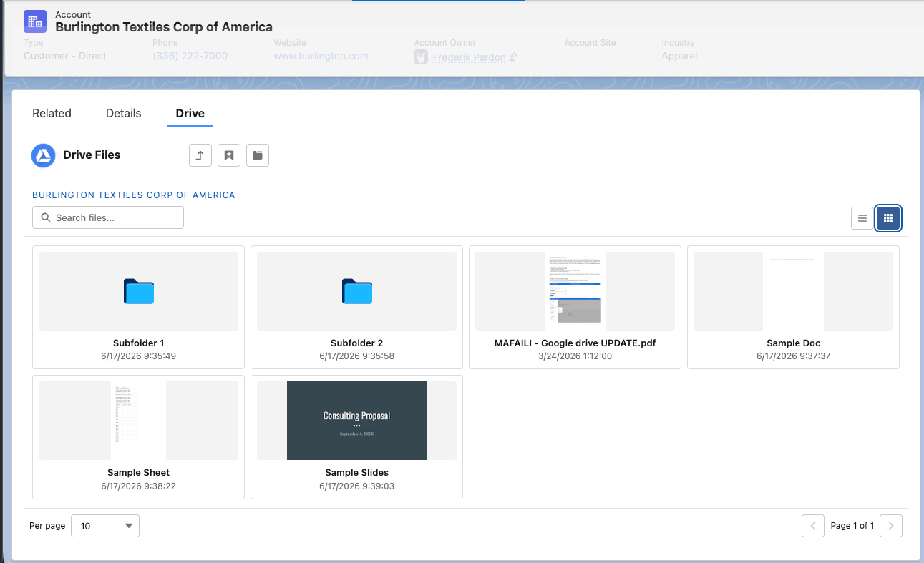Click the MAFAILI - Google drive UPDATE.pdf file name
The image size is (924, 563).
point(575,343)
